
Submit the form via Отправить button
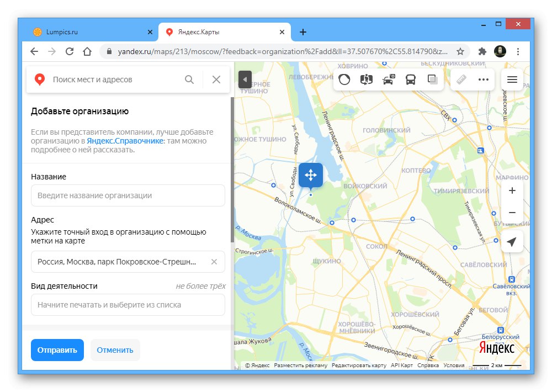coord(57,349)
